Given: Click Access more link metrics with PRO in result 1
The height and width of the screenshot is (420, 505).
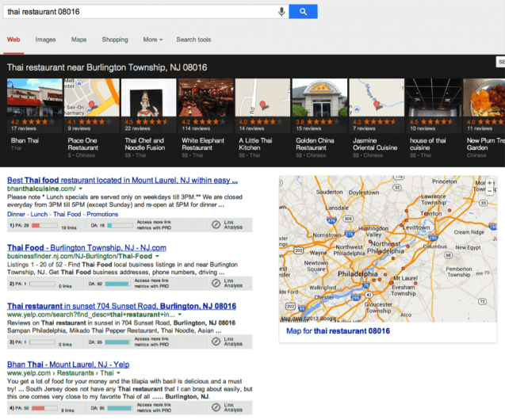Looking at the screenshot, I should [154, 225].
